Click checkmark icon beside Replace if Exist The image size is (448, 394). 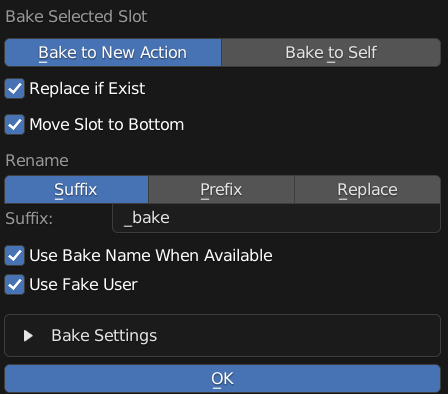tap(15, 89)
